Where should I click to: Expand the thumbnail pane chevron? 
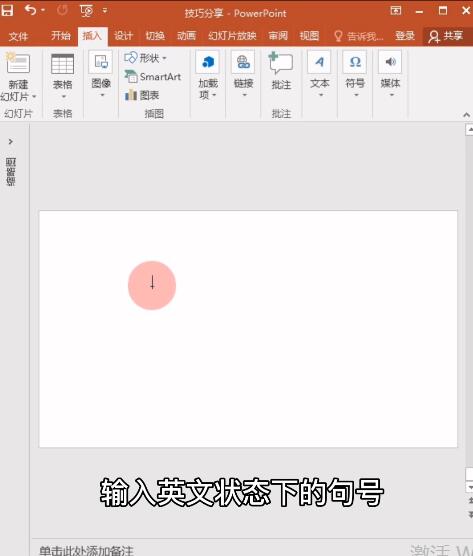pyautogui.click(x=11, y=142)
